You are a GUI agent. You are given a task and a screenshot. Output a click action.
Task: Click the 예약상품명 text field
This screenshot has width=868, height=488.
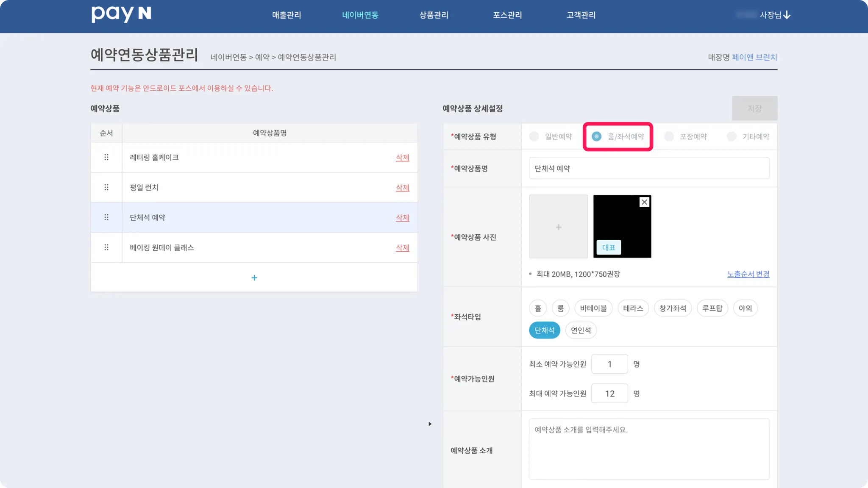(649, 168)
